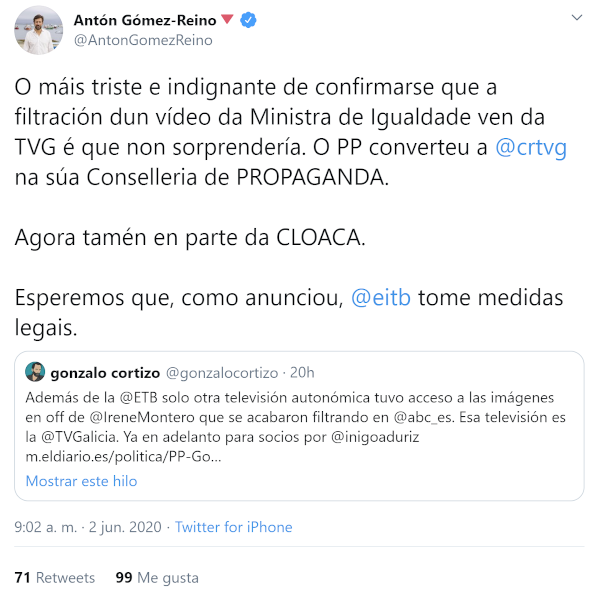Open the @AntonGomezReino handle
The width and height of the screenshot is (600, 592).
(143, 40)
